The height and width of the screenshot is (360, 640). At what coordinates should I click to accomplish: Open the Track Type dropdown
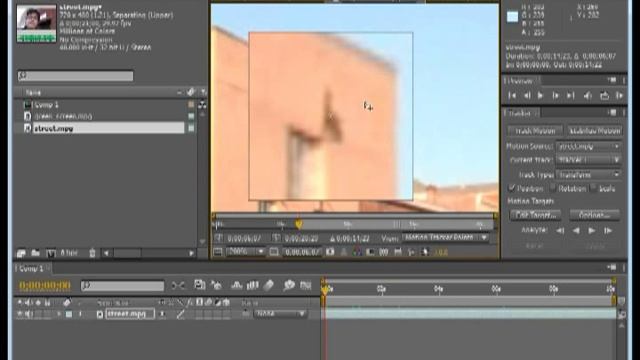[589, 175]
